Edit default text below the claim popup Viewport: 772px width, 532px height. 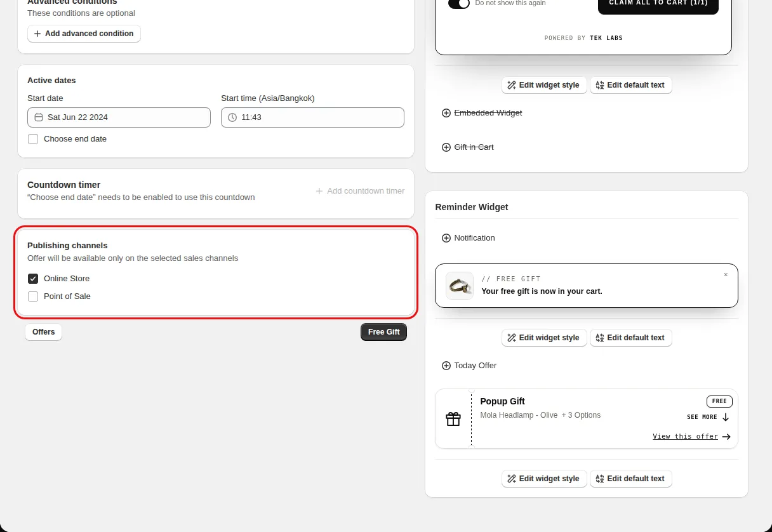click(631, 85)
